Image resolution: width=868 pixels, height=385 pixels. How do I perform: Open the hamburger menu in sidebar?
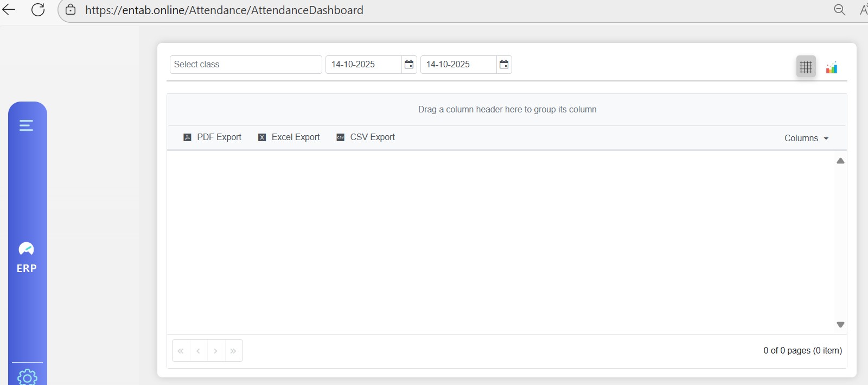pyautogui.click(x=27, y=125)
